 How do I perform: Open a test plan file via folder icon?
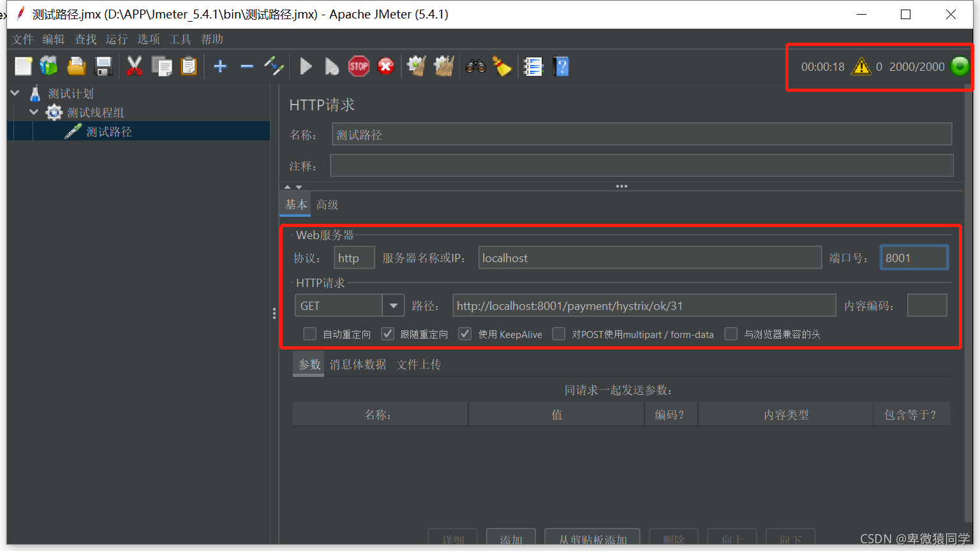point(77,66)
